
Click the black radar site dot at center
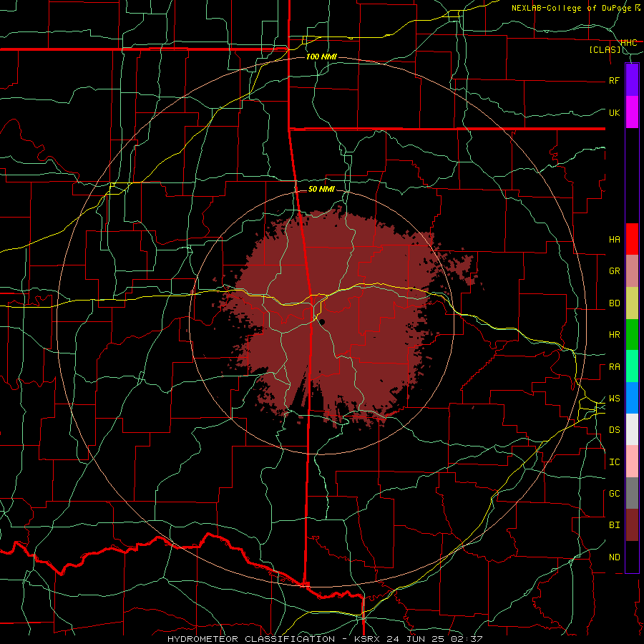(323, 321)
